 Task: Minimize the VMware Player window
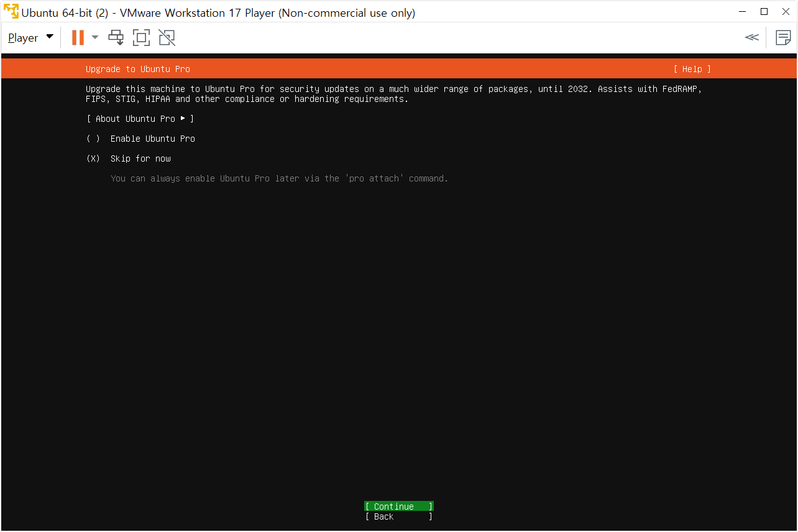coord(743,11)
